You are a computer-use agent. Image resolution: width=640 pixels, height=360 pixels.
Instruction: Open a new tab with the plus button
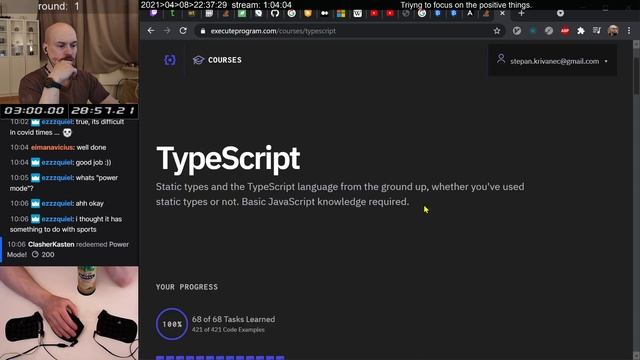point(521,13)
